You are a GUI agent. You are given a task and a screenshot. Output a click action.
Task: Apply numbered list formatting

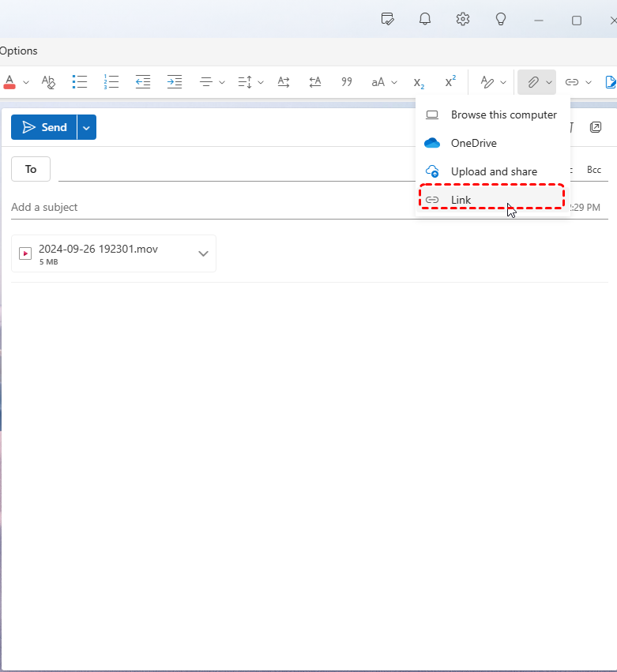coord(111,81)
